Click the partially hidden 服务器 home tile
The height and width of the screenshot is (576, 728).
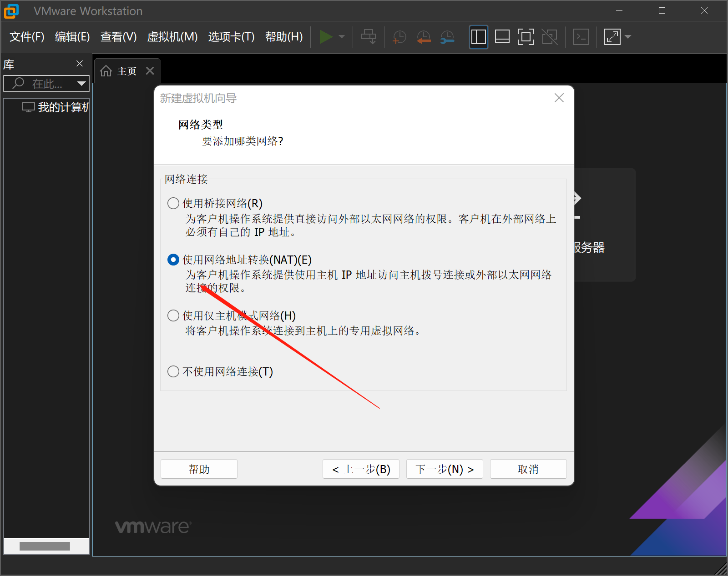605,225
